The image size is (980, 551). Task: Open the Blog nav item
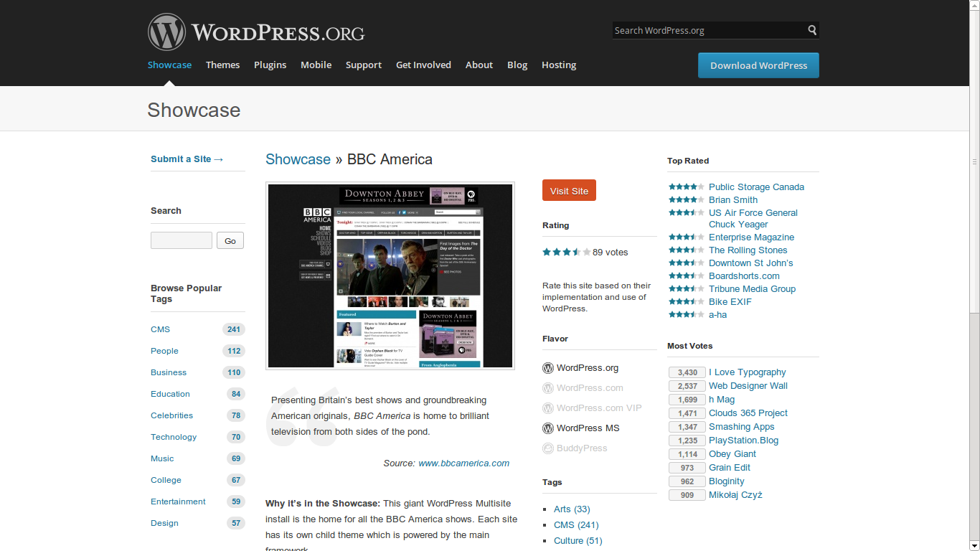tap(517, 65)
